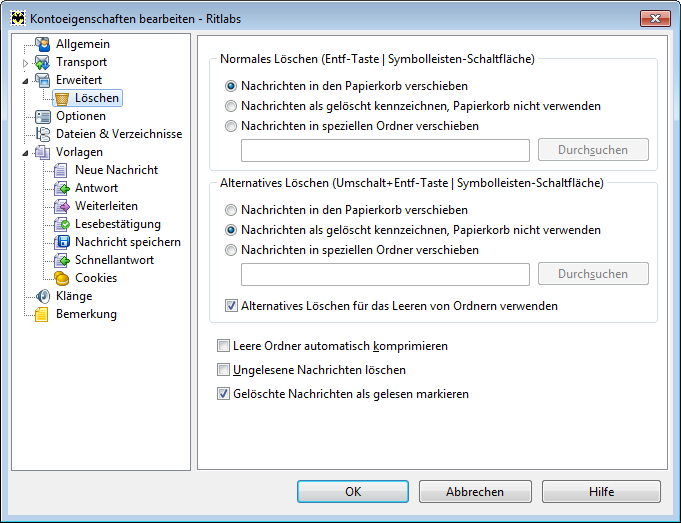The image size is (681, 523).
Task: Click the bat application icon in title bar
Action: (18, 18)
